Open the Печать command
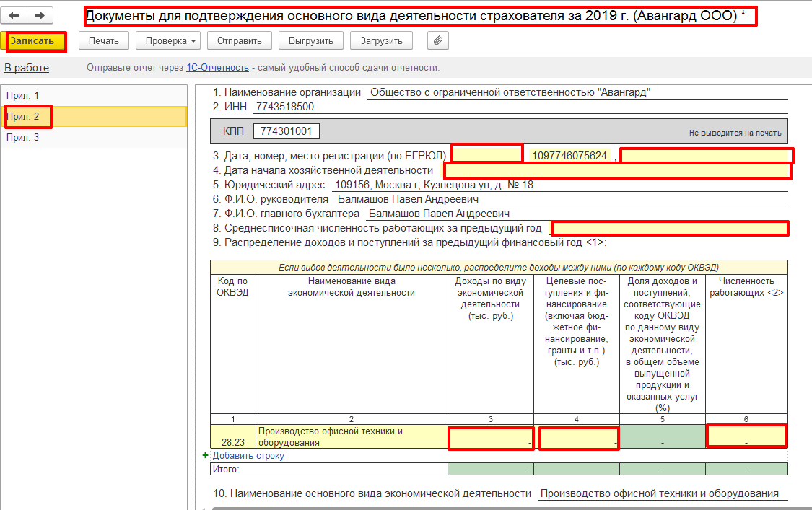The height and width of the screenshot is (510, 812). (x=103, y=41)
